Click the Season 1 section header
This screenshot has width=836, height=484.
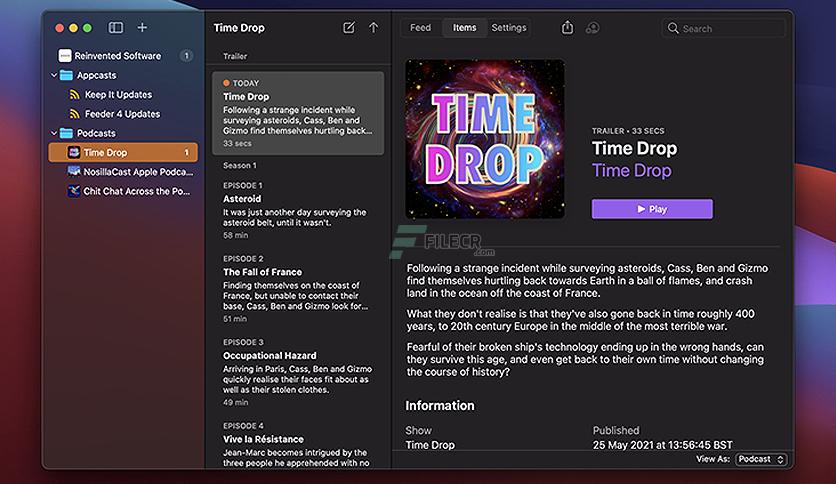pos(239,165)
